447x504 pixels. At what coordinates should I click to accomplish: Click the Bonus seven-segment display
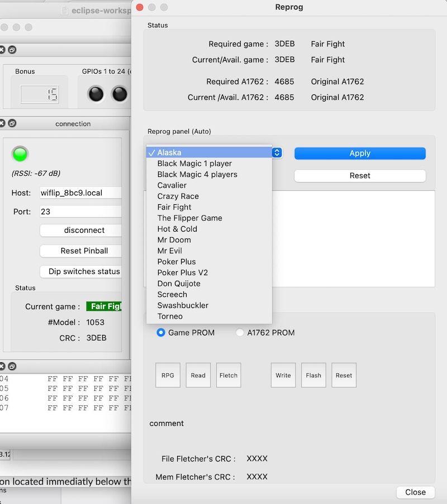click(41, 94)
